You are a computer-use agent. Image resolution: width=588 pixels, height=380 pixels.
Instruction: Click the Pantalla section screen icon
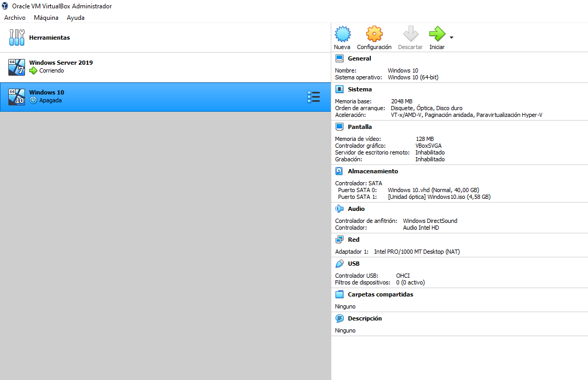[x=339, y=127]
